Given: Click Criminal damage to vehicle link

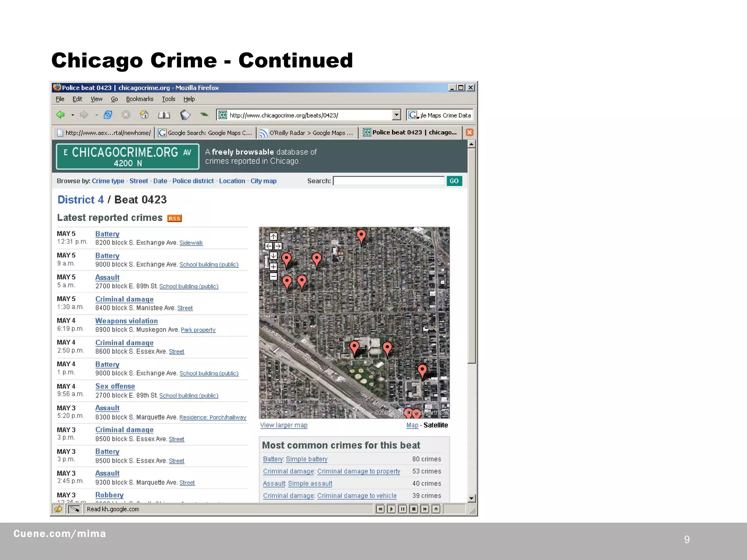Looking at the screenshot, I should pos(357,495).
